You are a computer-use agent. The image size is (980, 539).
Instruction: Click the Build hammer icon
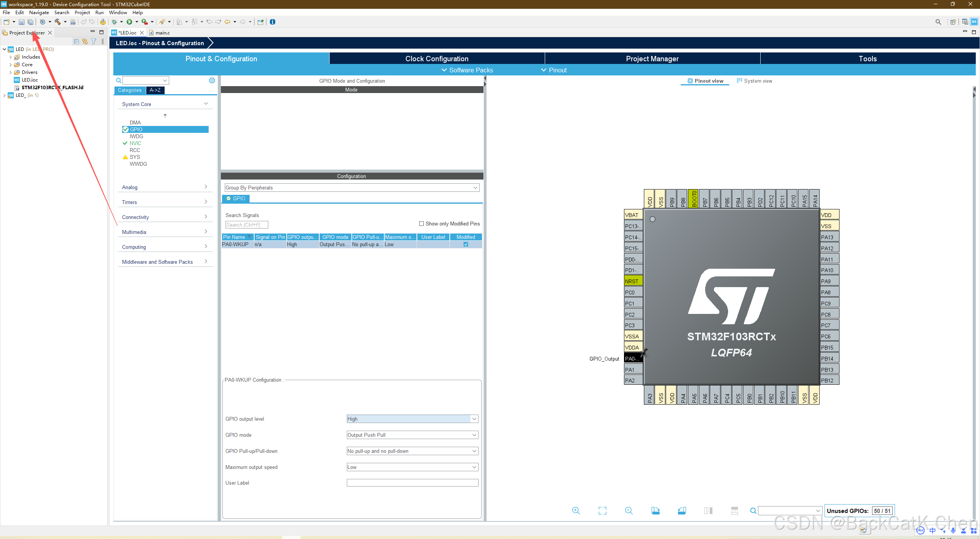58,22
